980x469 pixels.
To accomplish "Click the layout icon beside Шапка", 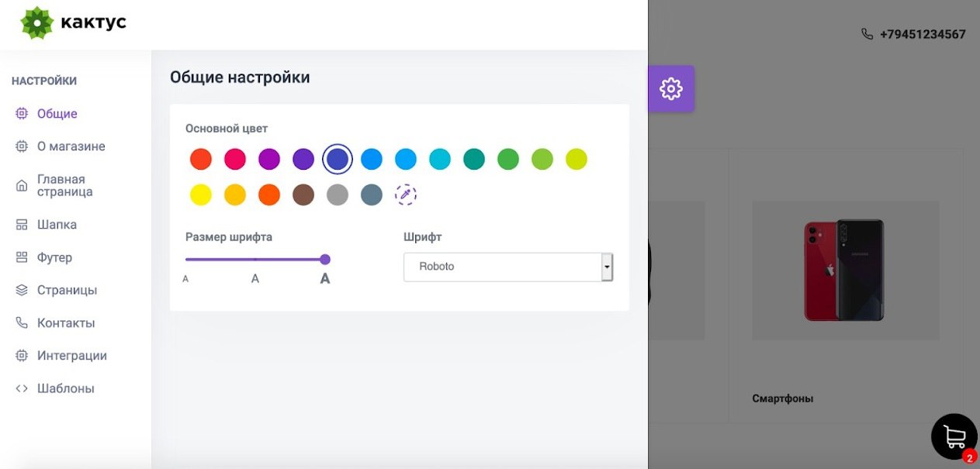I will [22, 225].
